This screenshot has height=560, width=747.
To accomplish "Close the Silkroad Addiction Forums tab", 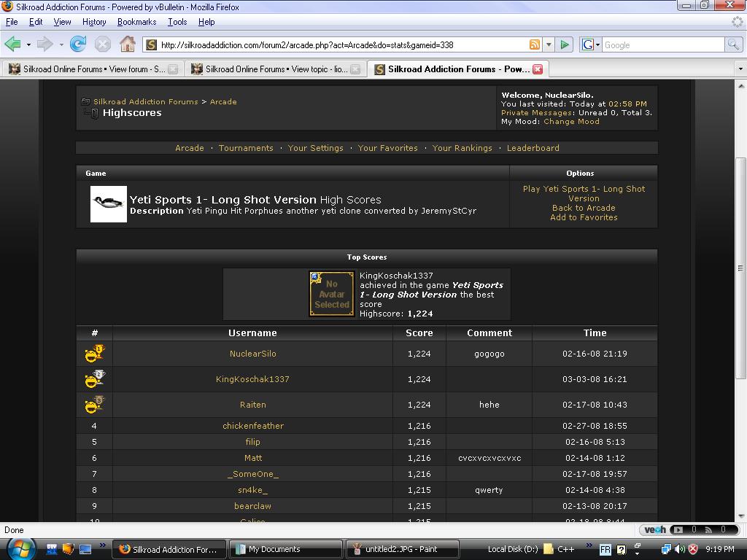I will (538, 69).
